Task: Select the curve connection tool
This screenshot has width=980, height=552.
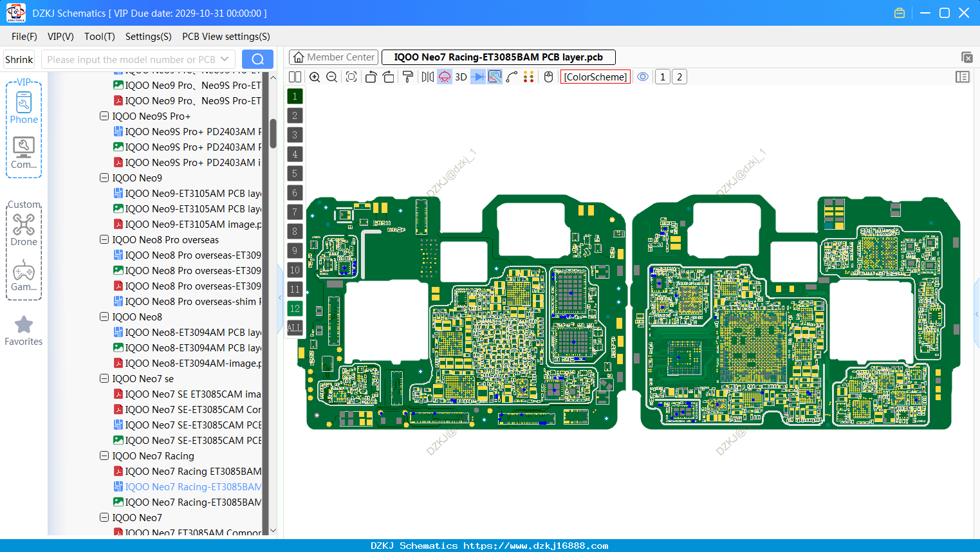Action: 512,77
